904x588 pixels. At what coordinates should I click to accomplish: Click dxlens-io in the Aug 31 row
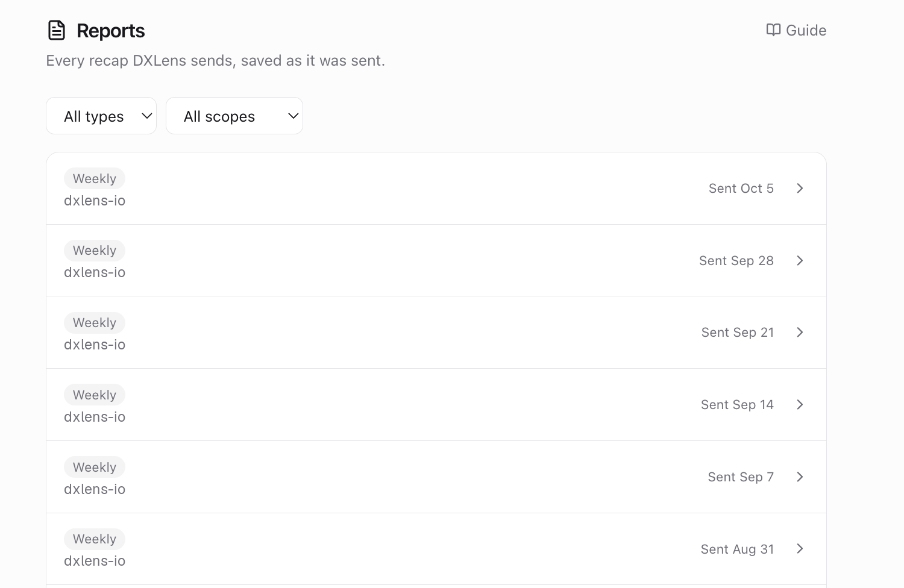(95, 561)
